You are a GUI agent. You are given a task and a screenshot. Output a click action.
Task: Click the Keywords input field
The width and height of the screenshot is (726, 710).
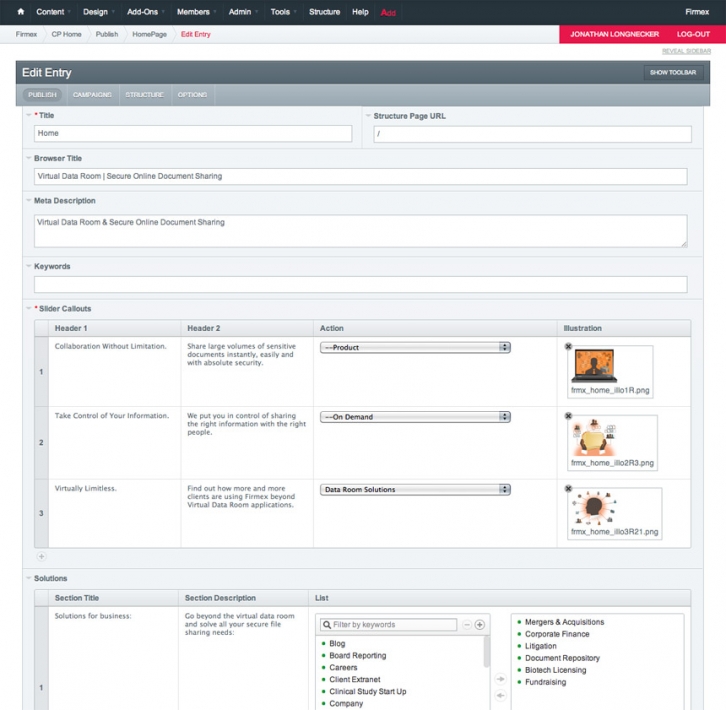click(x=360, y=284)
